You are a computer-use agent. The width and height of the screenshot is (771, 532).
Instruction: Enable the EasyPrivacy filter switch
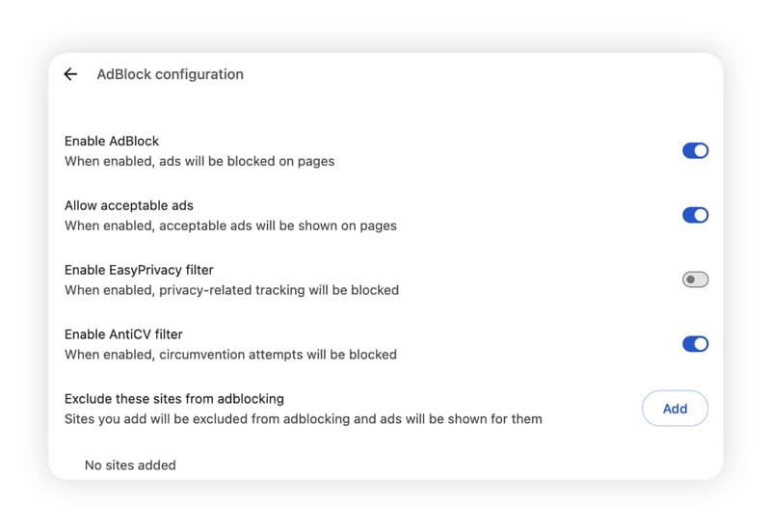point(695,279)
